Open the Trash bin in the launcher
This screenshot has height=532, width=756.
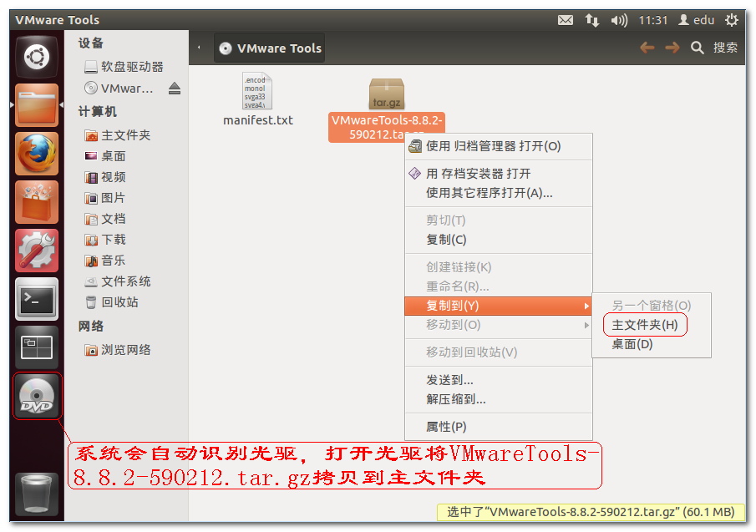(x=37, y=494)
